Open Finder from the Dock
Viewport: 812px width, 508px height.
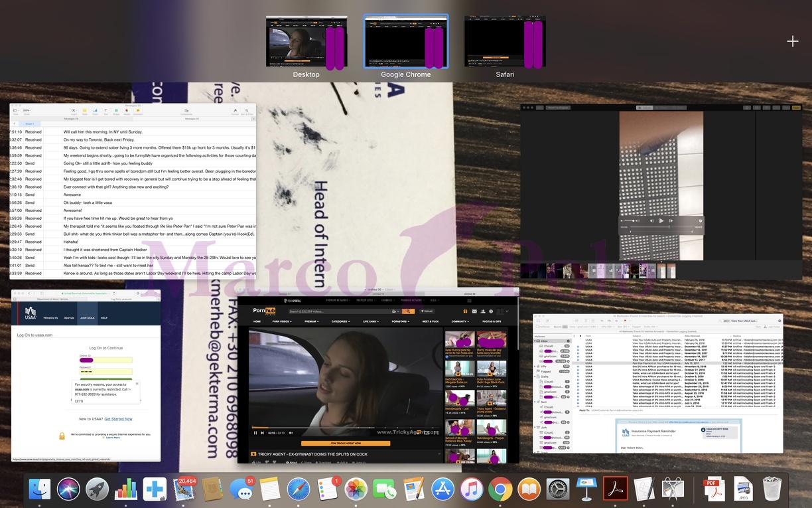coord(40,490)
